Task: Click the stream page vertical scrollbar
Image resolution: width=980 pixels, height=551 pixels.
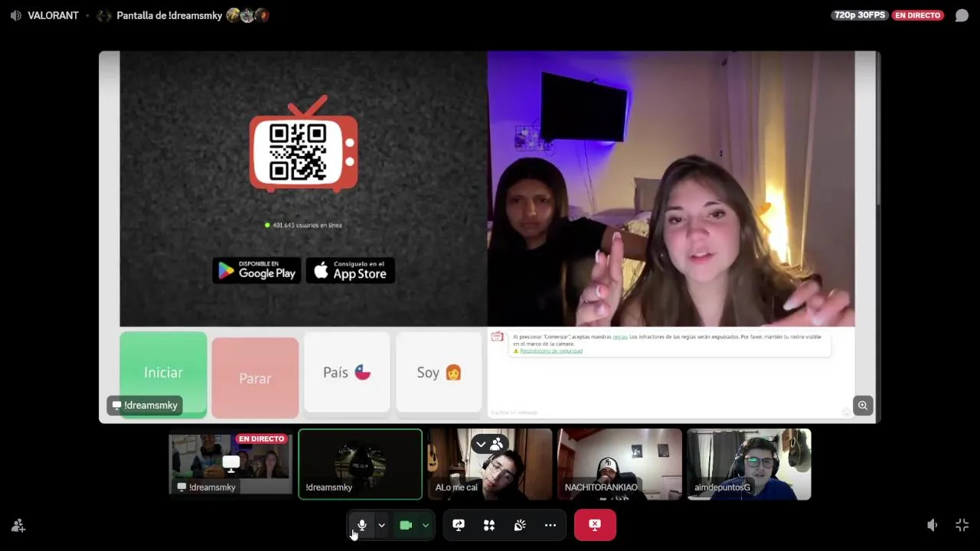Action: (x=877, y=130)
